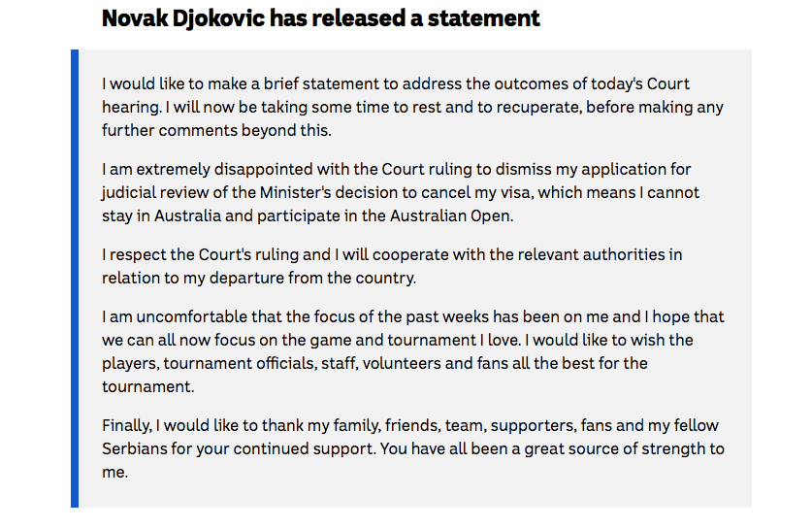
Task: Click the paragraph beginning 'Finally, I would like'
Action: [412, 448]
